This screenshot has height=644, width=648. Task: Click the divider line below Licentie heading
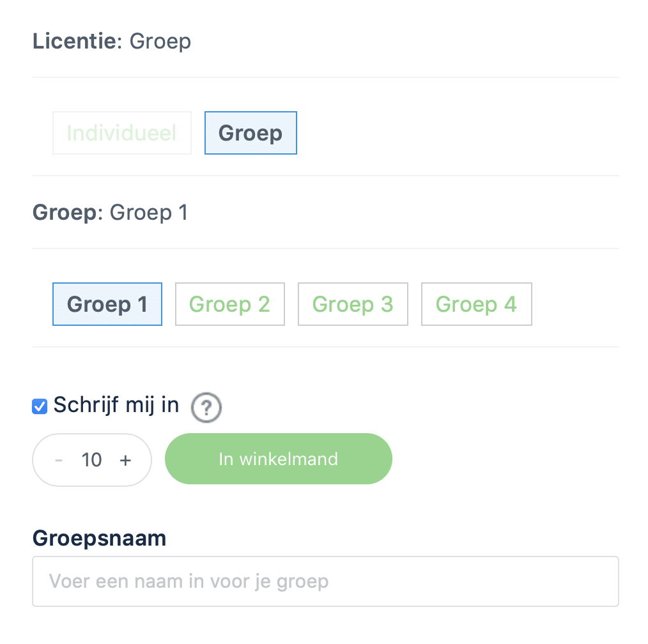326,77
